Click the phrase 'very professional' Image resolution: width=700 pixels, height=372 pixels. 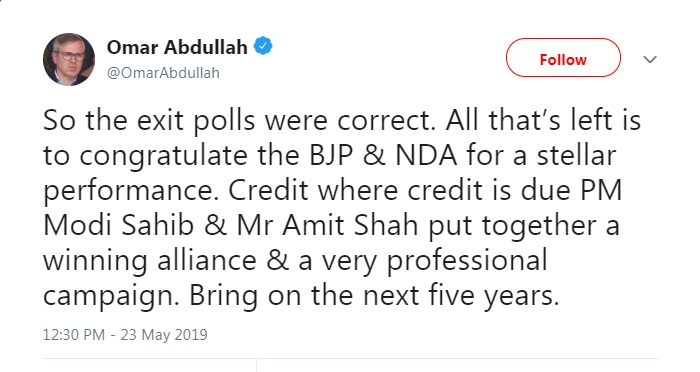pyautogui.click(x=435, y=262)
